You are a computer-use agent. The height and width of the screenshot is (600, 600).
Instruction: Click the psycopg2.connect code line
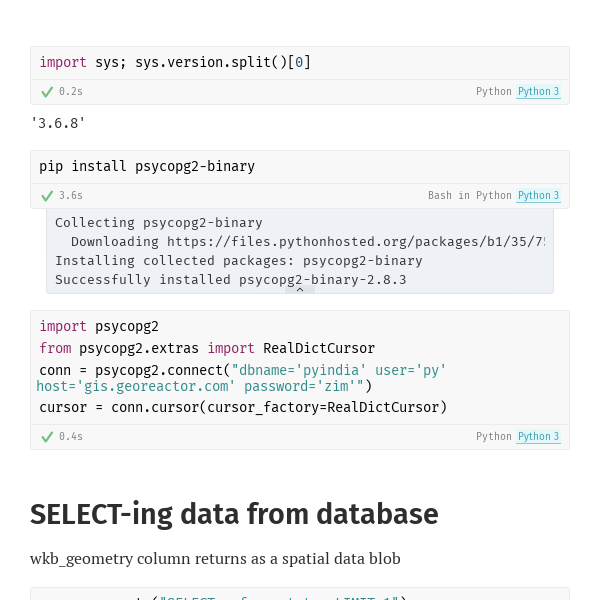pyautogui.click(x=242, y=378)
